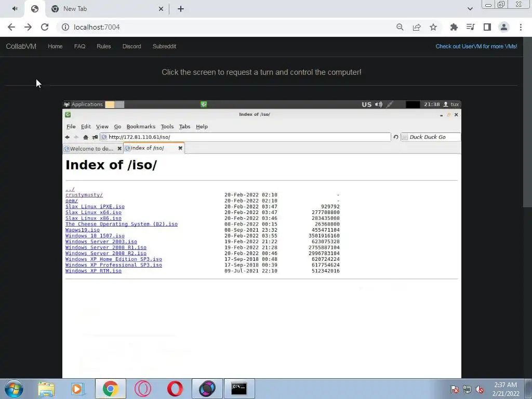Click the forward arrow in VM browser
Image resolution: width=532 pixels, height=399 pixels.
coord(76,137)
